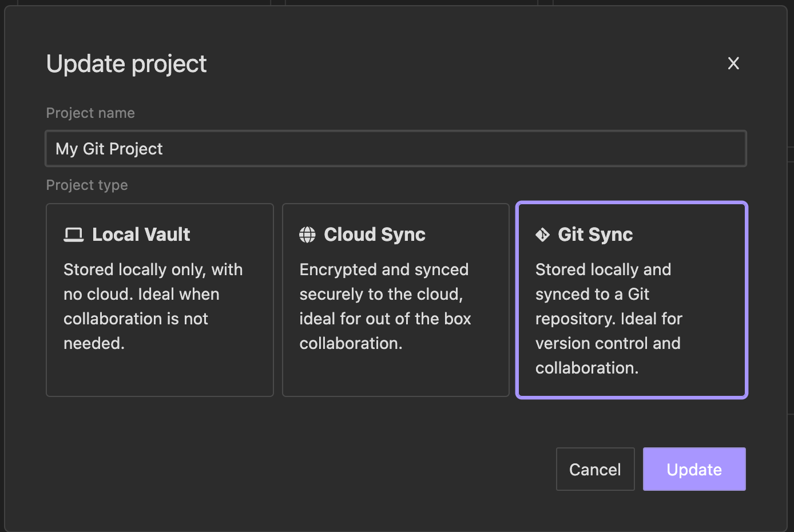Click the 'Update project' dialog title
This screenshot has height=532, width=794.
point(126,64)
